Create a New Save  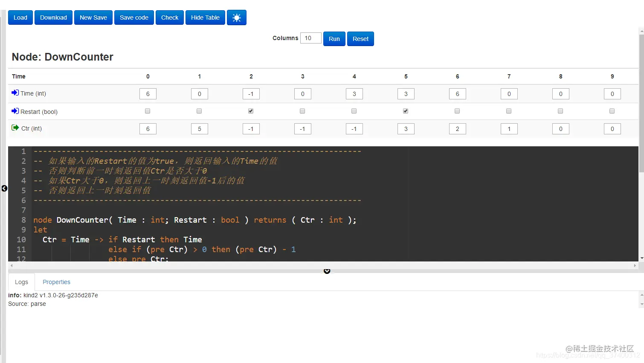point(93,17)
